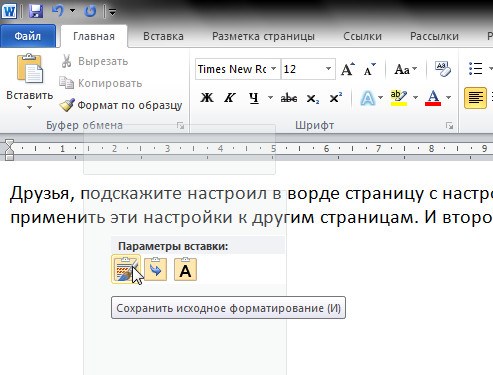Screen dimensions: 493x375
Task: Click the Вставить paste clipboard icon
Action: (x=30, y=69)
